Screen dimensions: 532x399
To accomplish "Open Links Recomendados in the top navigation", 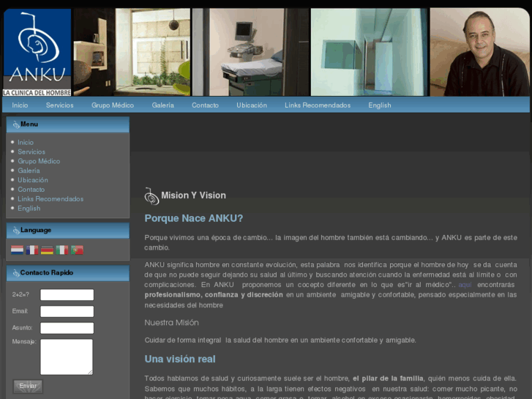I will click(318, 105).
